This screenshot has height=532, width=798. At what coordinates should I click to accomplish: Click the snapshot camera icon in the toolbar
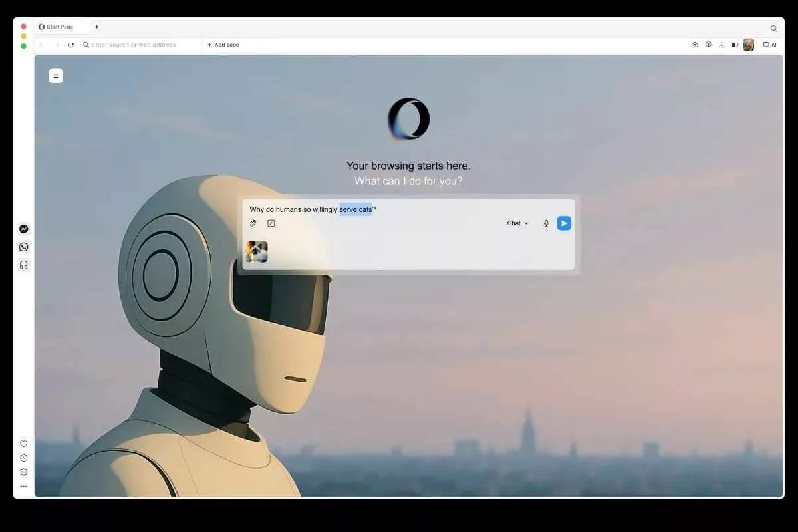(x=694, y=45)
